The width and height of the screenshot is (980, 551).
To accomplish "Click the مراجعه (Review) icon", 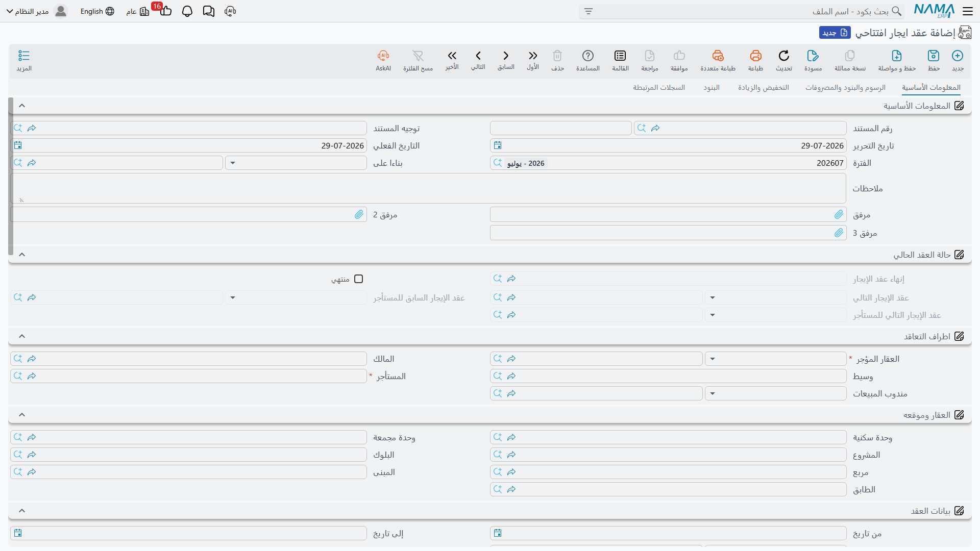I will click(x=650, y=56).
